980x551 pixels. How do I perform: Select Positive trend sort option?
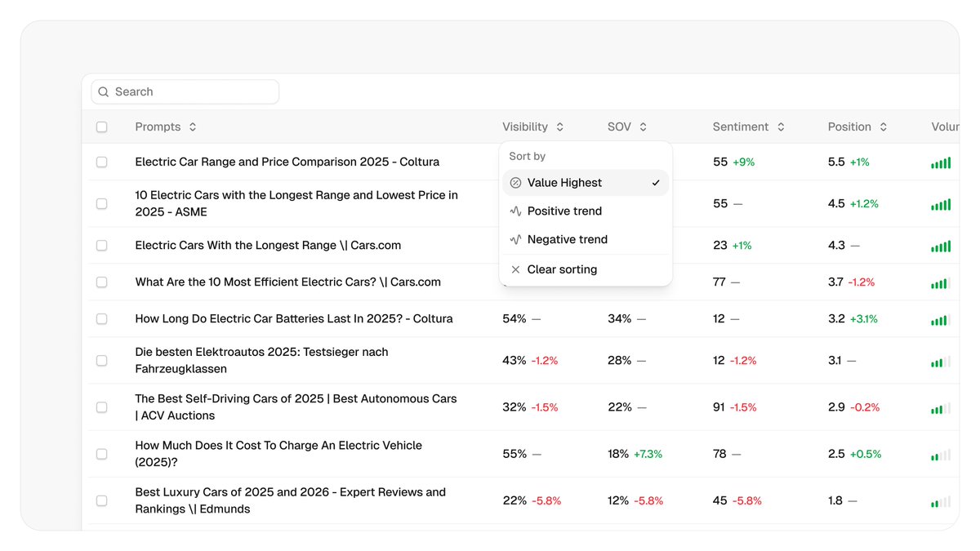pos(586,211)
